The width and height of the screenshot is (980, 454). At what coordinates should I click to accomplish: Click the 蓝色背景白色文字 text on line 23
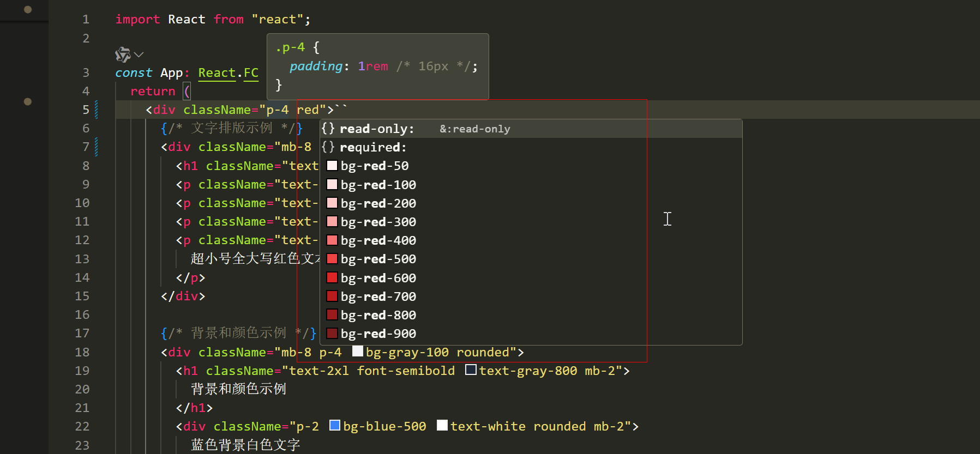coord(245,445)
